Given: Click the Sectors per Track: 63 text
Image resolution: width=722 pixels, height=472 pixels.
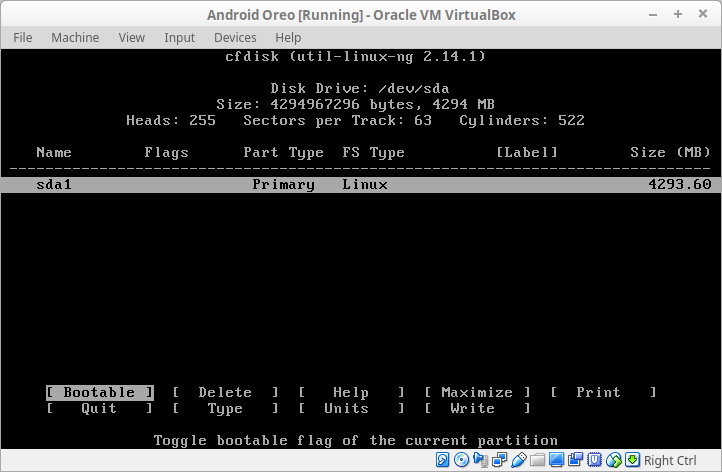Looking at the screenshot, I should coord(338,120).
